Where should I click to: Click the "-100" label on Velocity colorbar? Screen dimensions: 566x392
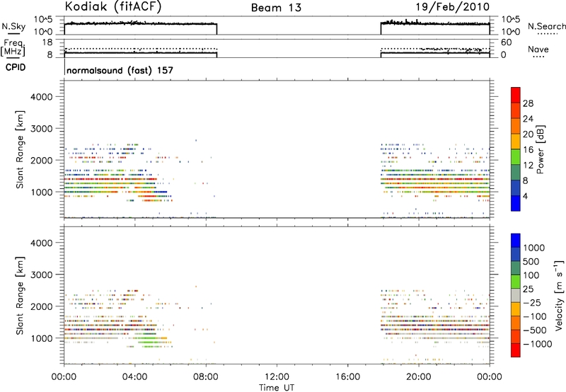point(535,316)
